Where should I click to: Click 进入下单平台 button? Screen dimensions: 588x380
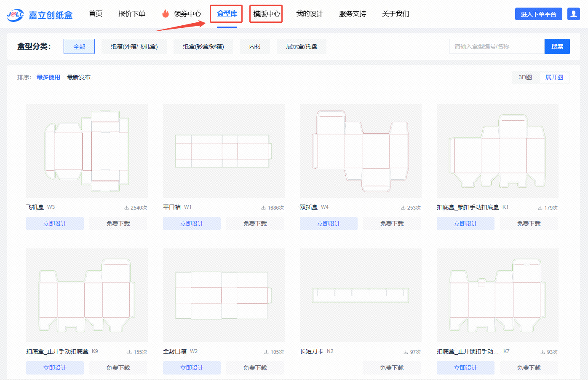tap(538, 14)
